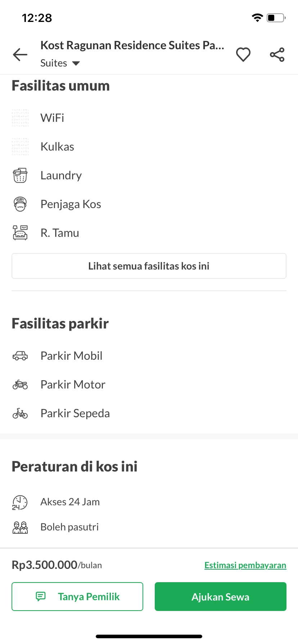Expand the Suites room type dropdown

pos(60,63)
